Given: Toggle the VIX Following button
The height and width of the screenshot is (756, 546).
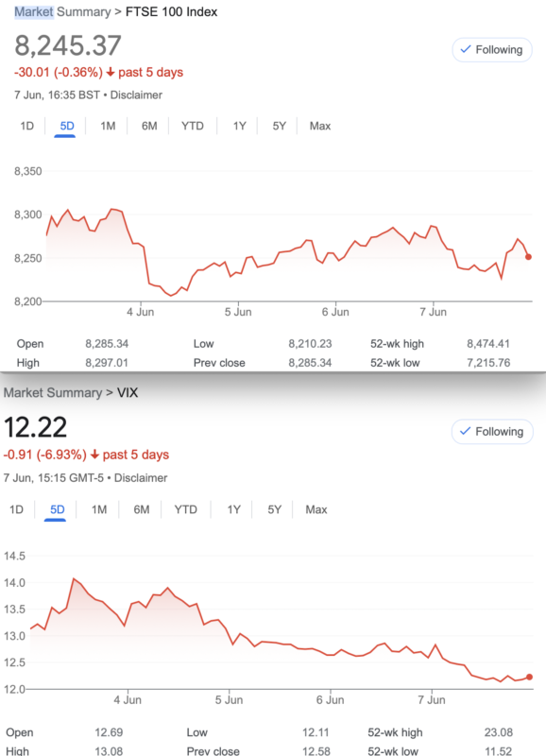Looking at the screenshot, I should (x=492, y=432).
